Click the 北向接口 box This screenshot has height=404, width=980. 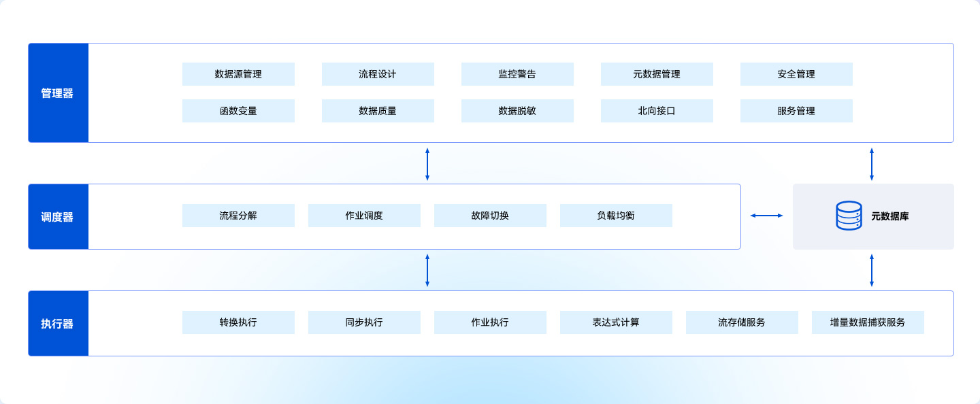point(657,111)
